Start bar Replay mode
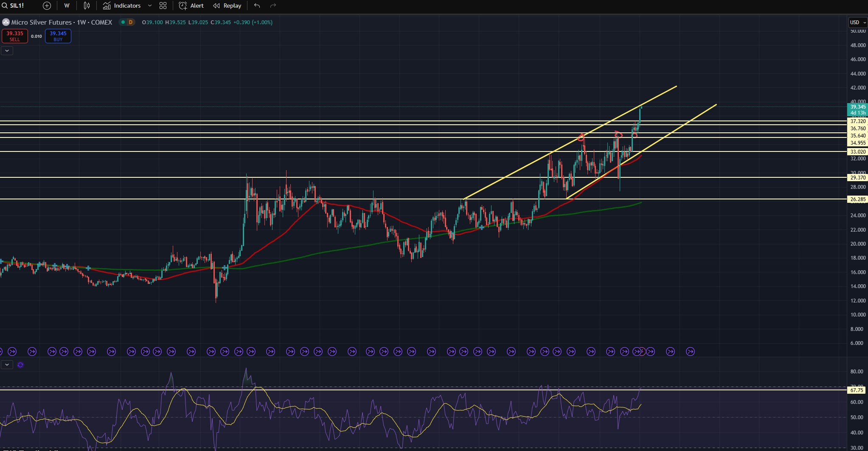 tap(227, 6)
